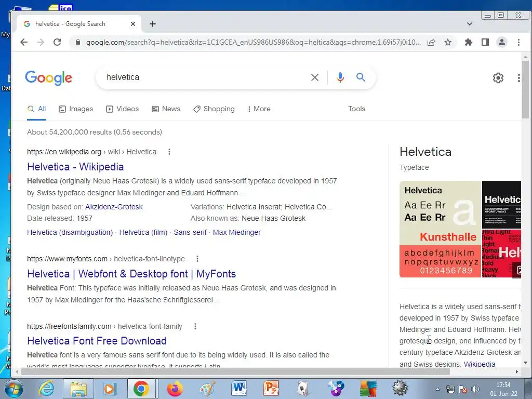This screenshot has width=532, height=399.
Task: Open the Helvetica (film) link
Action: click(143, 232)
